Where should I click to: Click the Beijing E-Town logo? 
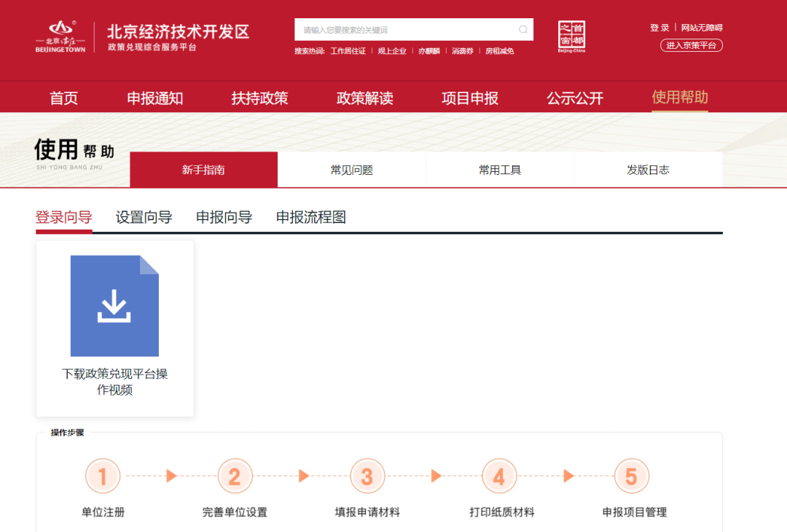tap(60, 37)
